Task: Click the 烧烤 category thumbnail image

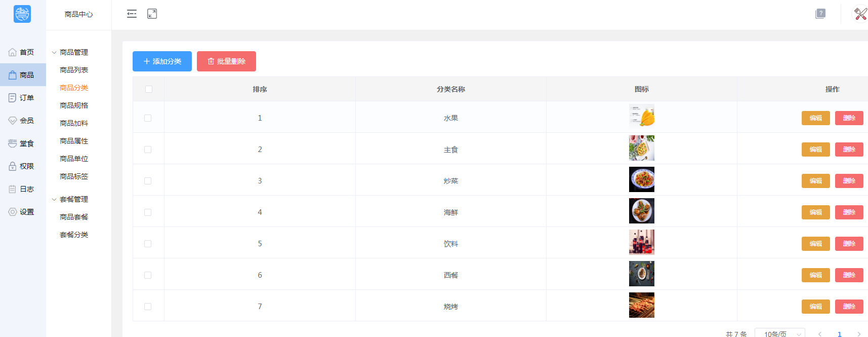Action: coord(641,305)
